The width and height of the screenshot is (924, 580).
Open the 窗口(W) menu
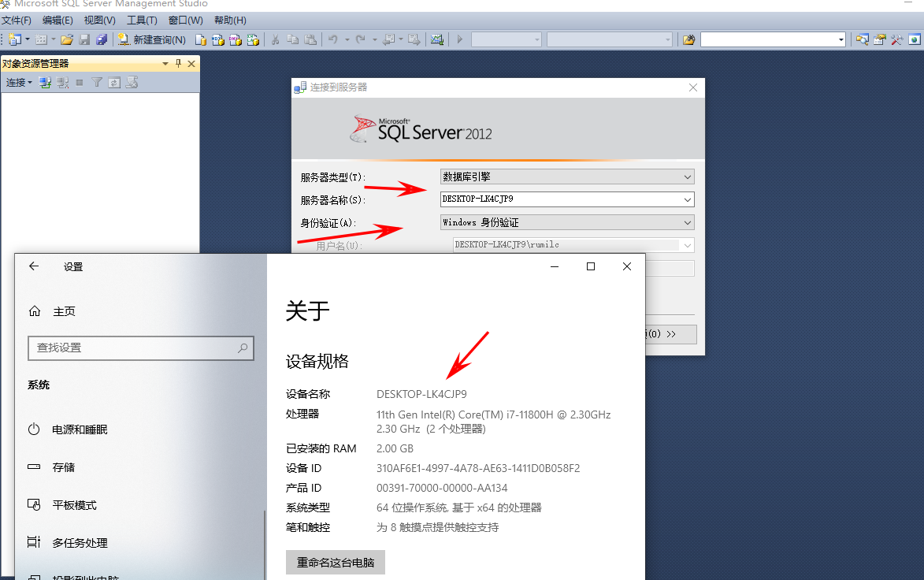[186, 20]
